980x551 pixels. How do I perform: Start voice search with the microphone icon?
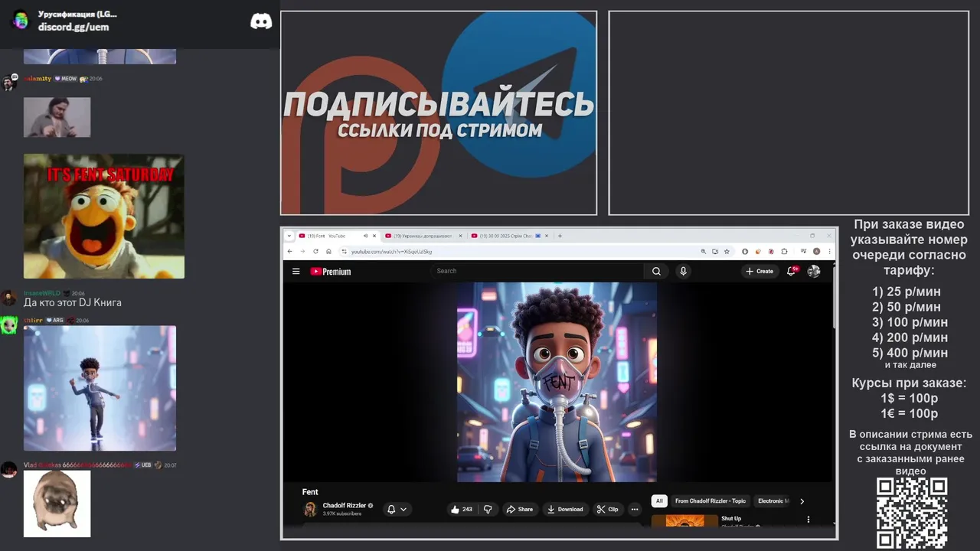click(x=683, y=271)
